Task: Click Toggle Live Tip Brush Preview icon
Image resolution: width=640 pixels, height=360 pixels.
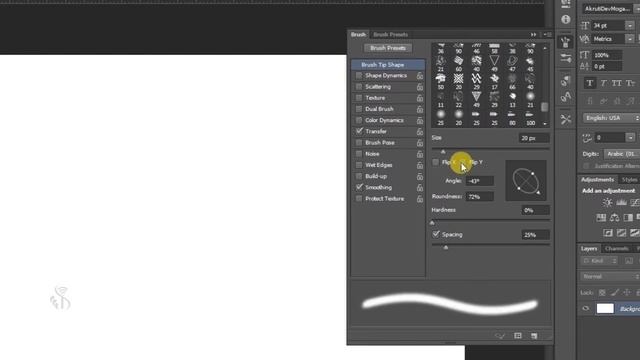Action: click(x=500, y=336)
